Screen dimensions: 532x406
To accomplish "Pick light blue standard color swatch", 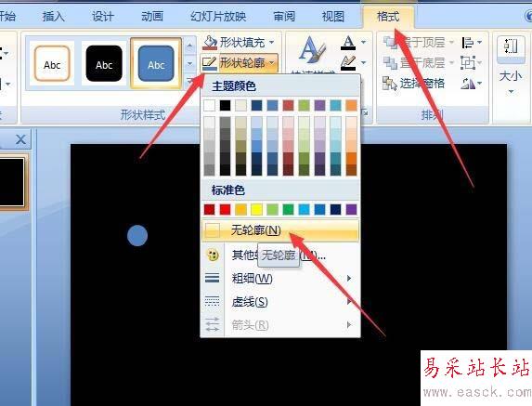I will pyautogui.click(x=304, y=209).
